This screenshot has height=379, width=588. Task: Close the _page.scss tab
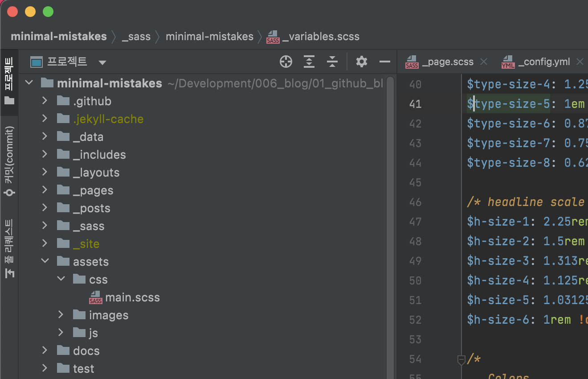click(484, 62)
